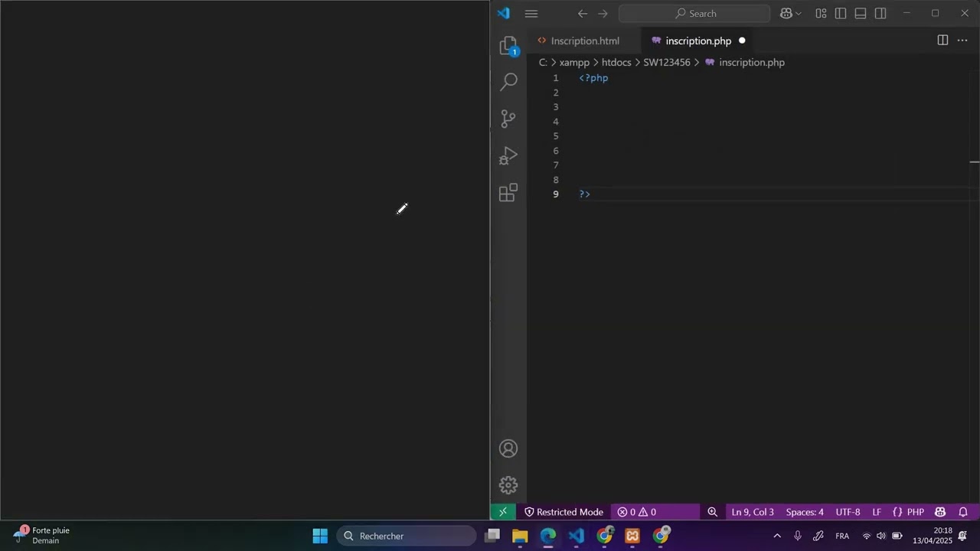
Task: Open the second Chrome taskbar icon
Action: (x=661, y=536)
